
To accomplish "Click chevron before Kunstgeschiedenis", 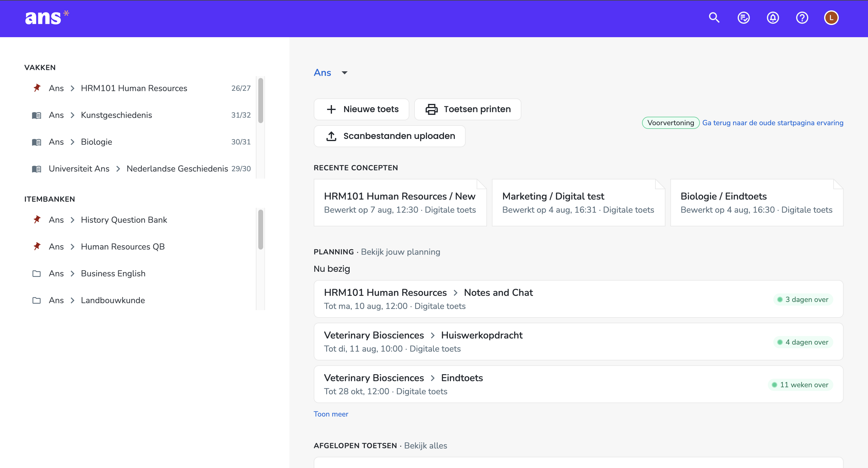I will tap(72, 115).
